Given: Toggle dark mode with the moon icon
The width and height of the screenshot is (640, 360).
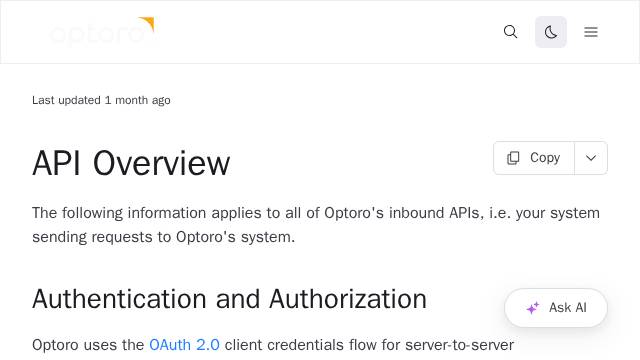Looking at the screenshot, I should pyautogui.click(x=551, y=32).
